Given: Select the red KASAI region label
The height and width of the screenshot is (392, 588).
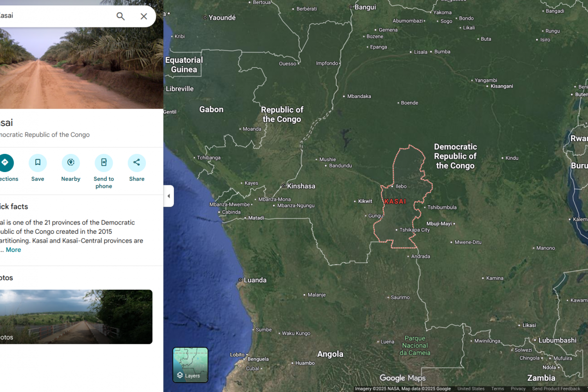Looking at the screenshot, I should point(395,201).
